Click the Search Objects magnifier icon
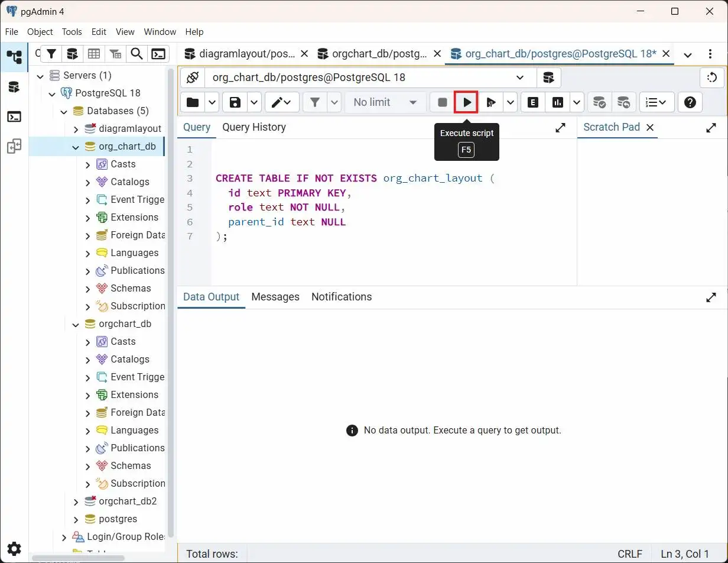Viewport: 728px width, 563px height. [136, 54]
